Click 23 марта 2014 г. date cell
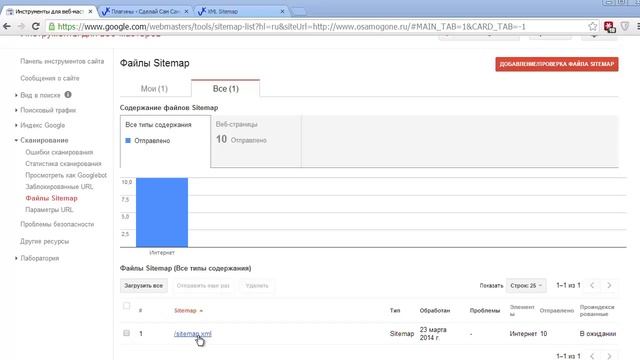Viewport: 640px width, 360px height. tap(433, 333)
